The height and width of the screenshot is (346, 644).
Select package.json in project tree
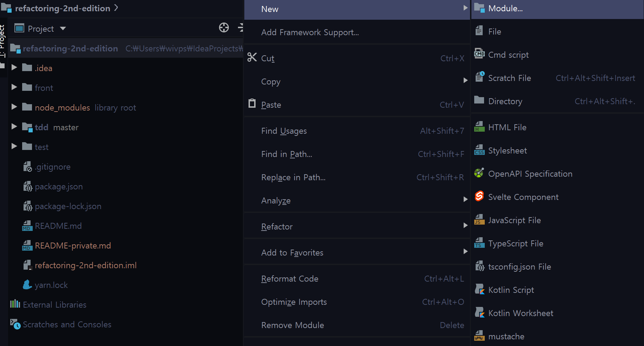(59, 187)
